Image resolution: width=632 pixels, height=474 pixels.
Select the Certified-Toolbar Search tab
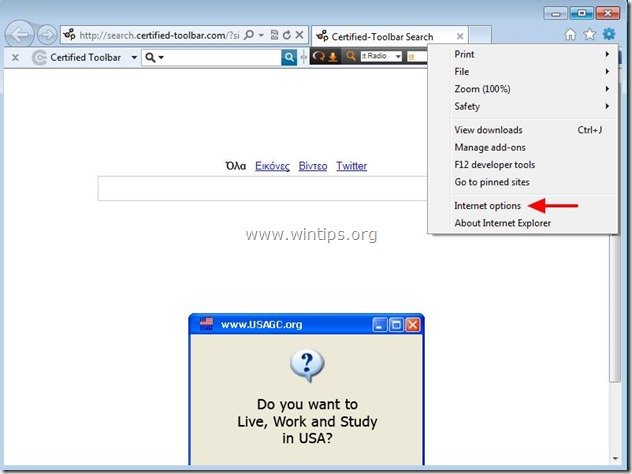pos(390,36)
